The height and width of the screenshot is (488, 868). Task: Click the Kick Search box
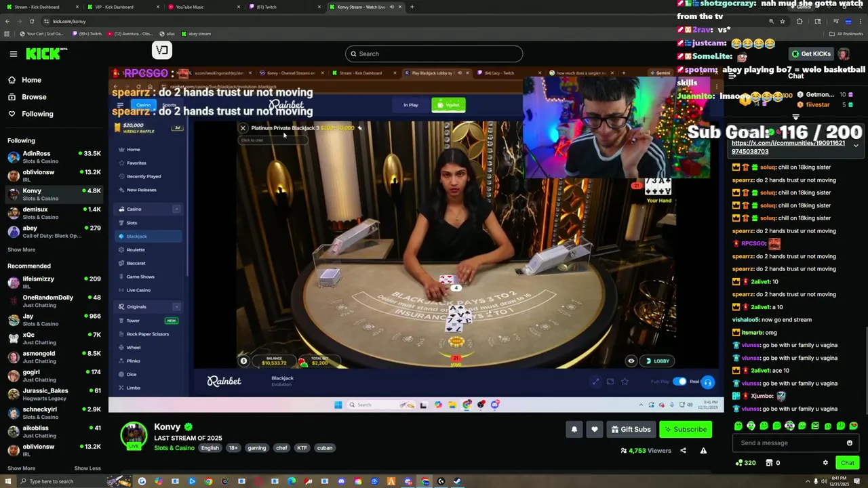[434, 54]
